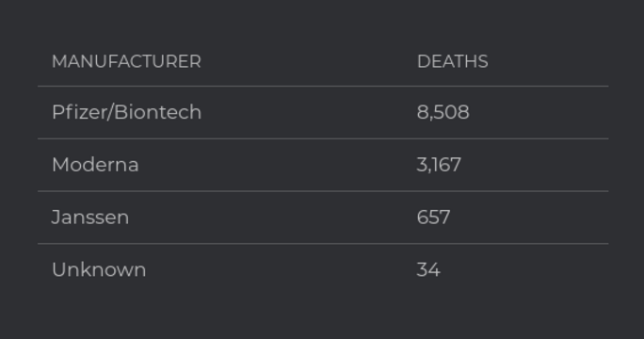Select the Unknown manufacturer name

pos(99,269)
